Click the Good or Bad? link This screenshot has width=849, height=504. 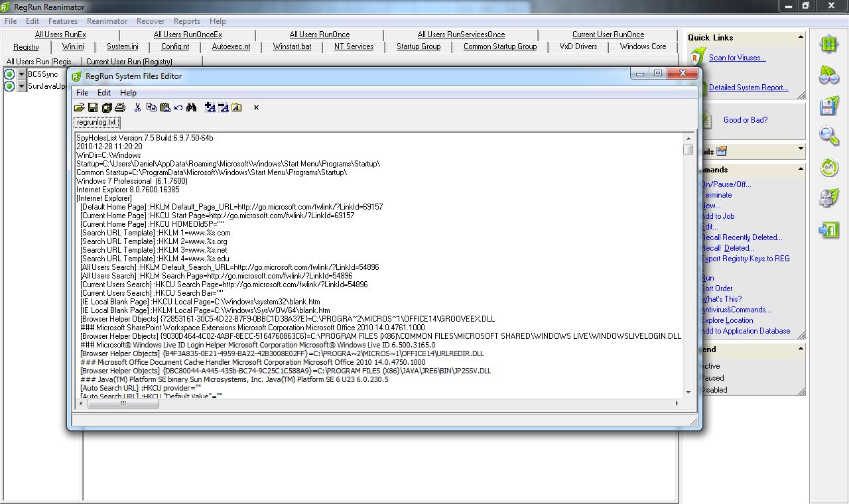746,120
